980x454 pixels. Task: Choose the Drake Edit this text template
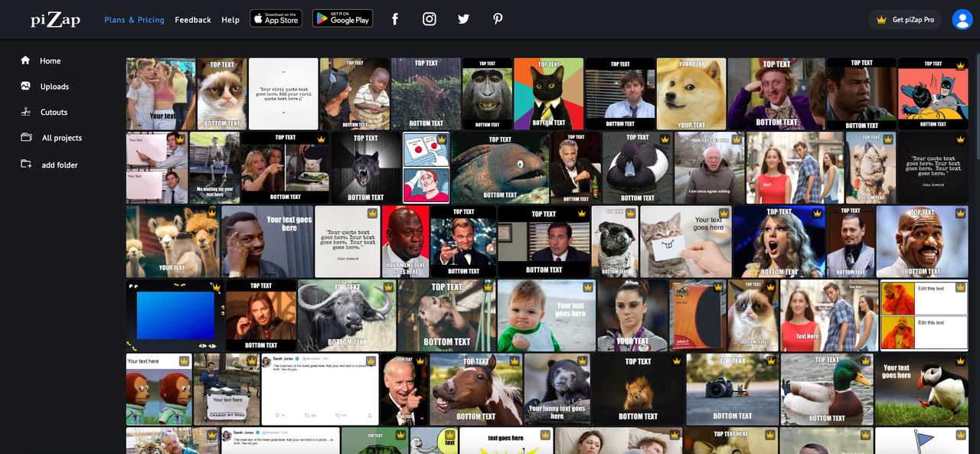click(925, 315)
